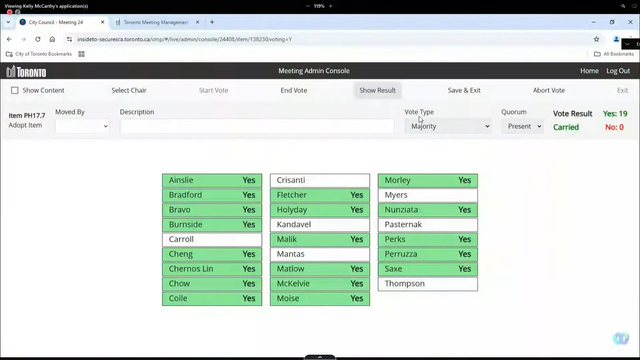Open the bookmarks apps grid icon
Viewport: 640px width, 360px height.
click(81, 54)
